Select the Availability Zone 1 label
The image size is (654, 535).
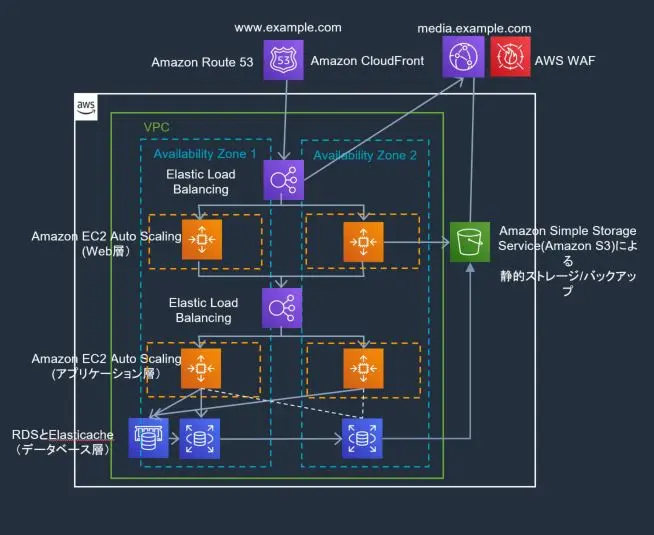[205, 154]
